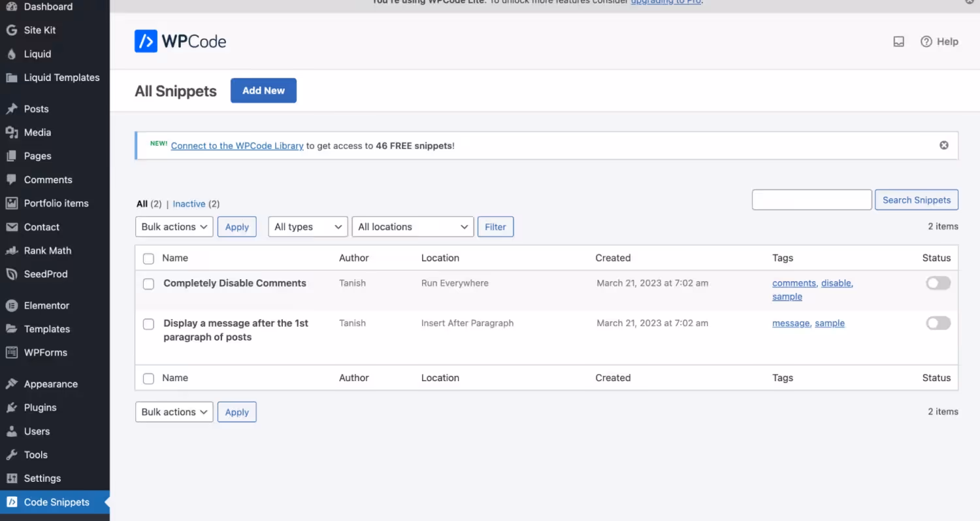980x521 pixels.
Task: Click the WPCode logo
Action: [x=180, y=41]
